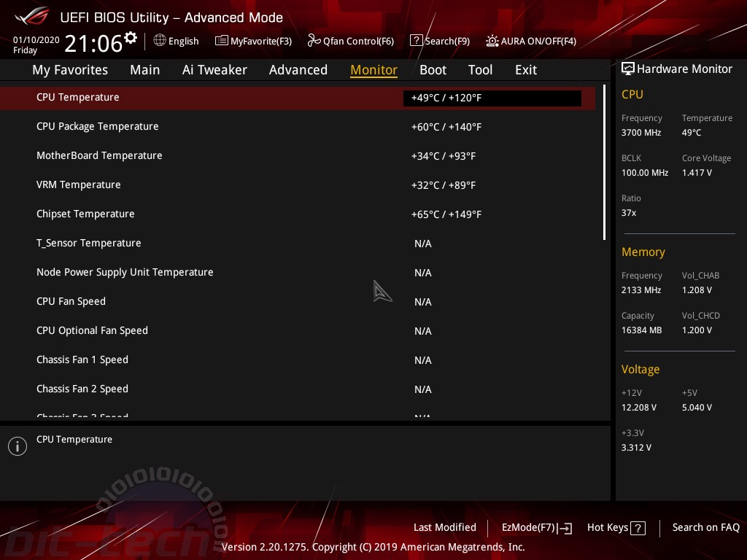Click the 12.208 V reading
The width and height of the screenshot is (747, 560).
click(638, 408)
